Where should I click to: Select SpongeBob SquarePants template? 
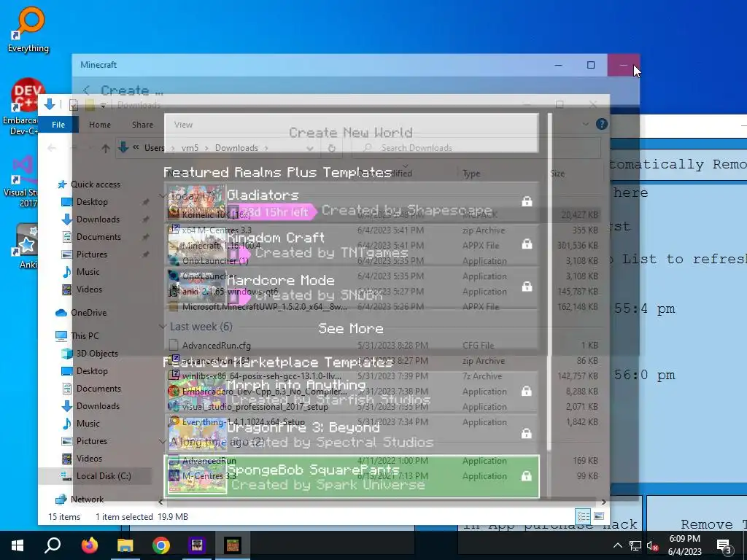tap(351, 477)
